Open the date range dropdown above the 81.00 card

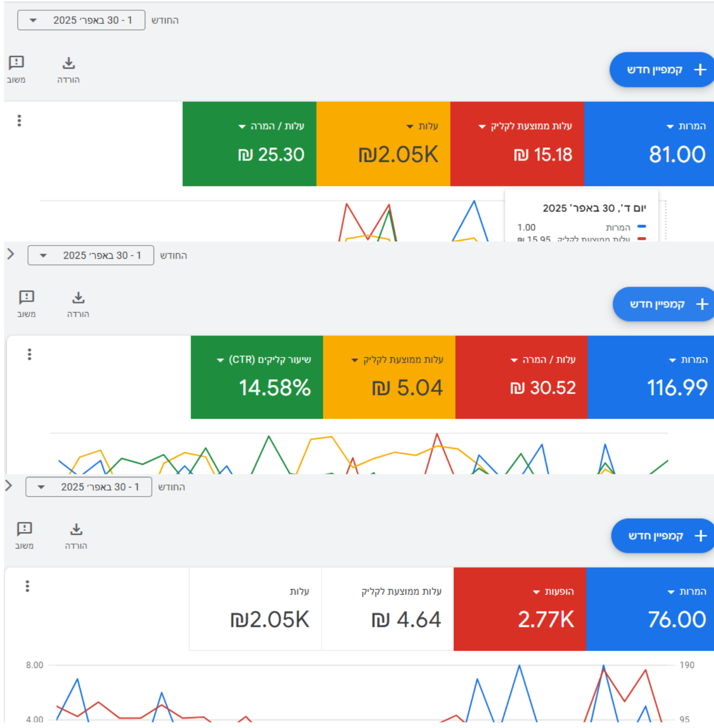click(81, 20)
